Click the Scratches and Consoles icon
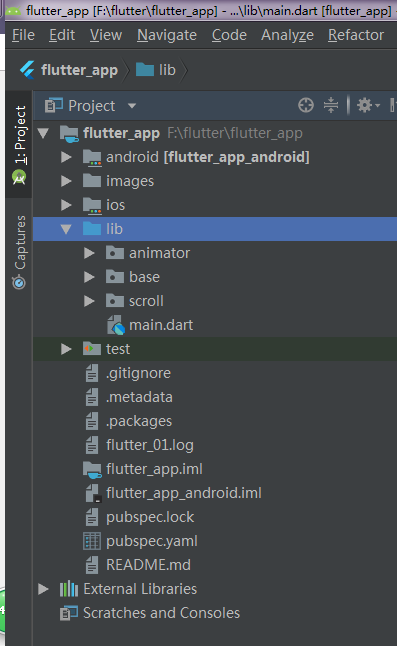The height and width of the screenshot is (646, 397). pyautogui.click(x=68, y=613)
